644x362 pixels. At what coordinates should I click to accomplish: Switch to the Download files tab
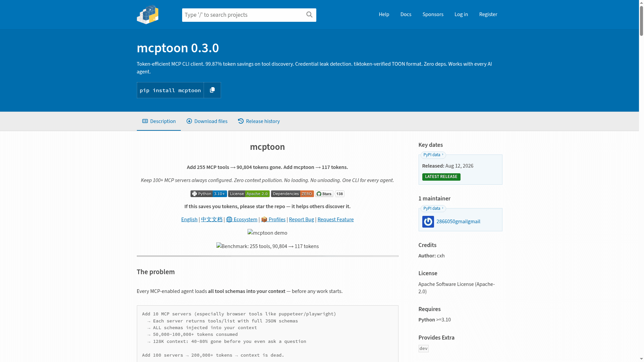[x=207, y=121]
